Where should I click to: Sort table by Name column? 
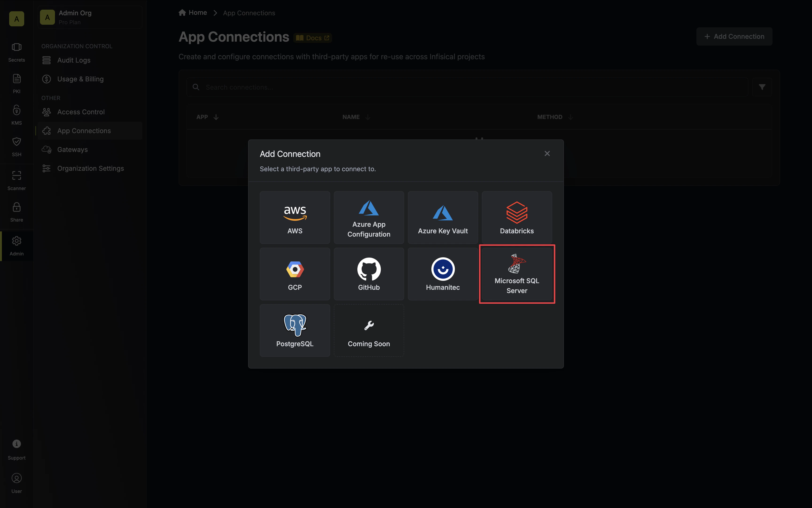pos(356,117)
